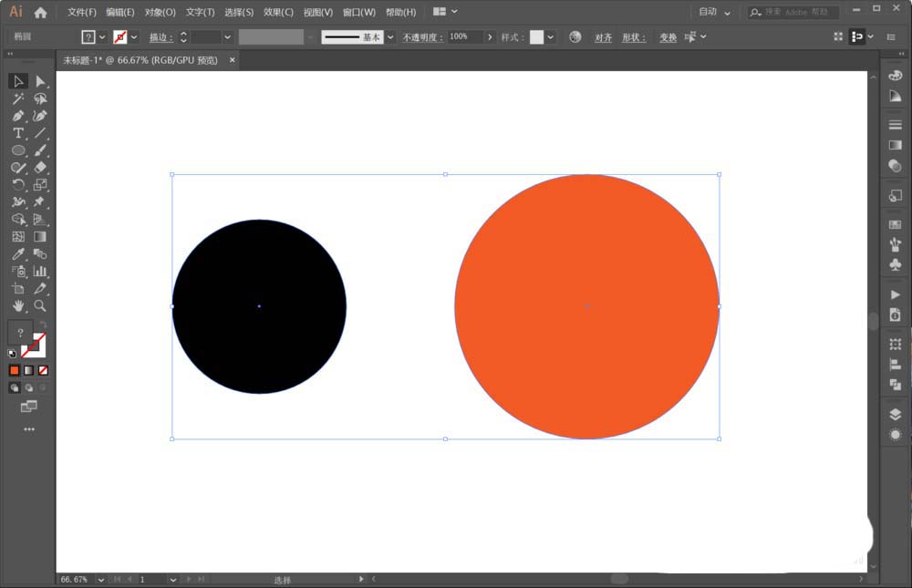
Task: Click the 变换 transform link
Action: click(x=668, y=37)
